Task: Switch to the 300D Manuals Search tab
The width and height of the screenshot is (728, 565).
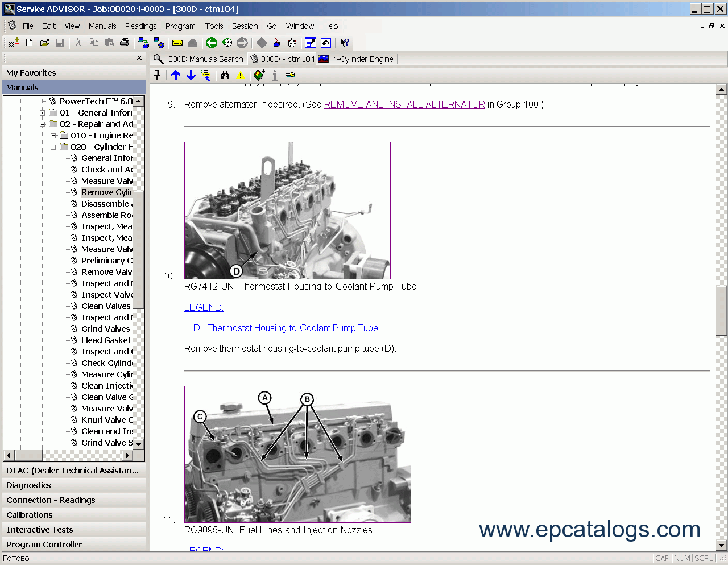Action: point(199,59)
